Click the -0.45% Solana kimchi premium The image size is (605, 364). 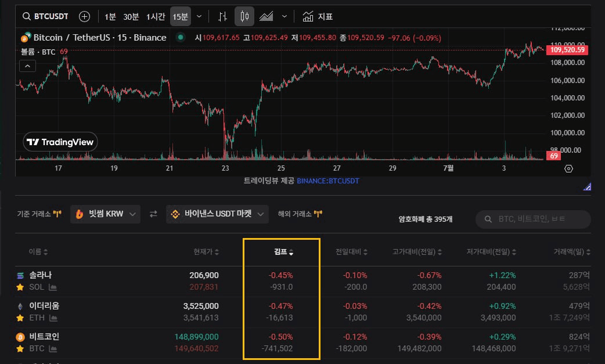[x=280, y=275]
